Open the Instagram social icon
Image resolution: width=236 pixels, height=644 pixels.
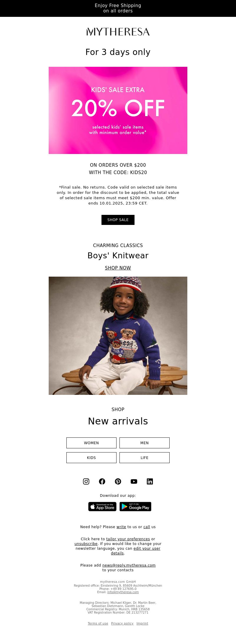[86, 481]
